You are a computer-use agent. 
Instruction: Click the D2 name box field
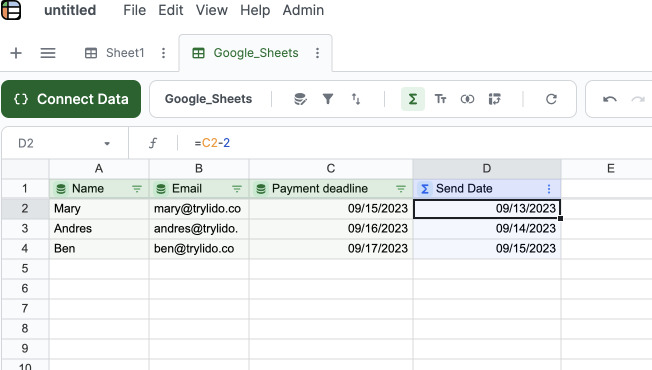tap(64, 143)
